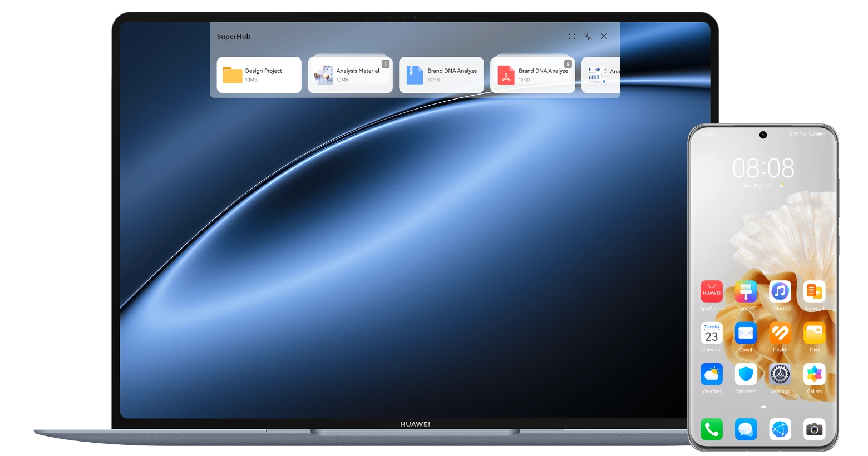The height and width of the screenshot is (456, 868).
Task: Tap the Notepad app icon
Action: [814, 292]
